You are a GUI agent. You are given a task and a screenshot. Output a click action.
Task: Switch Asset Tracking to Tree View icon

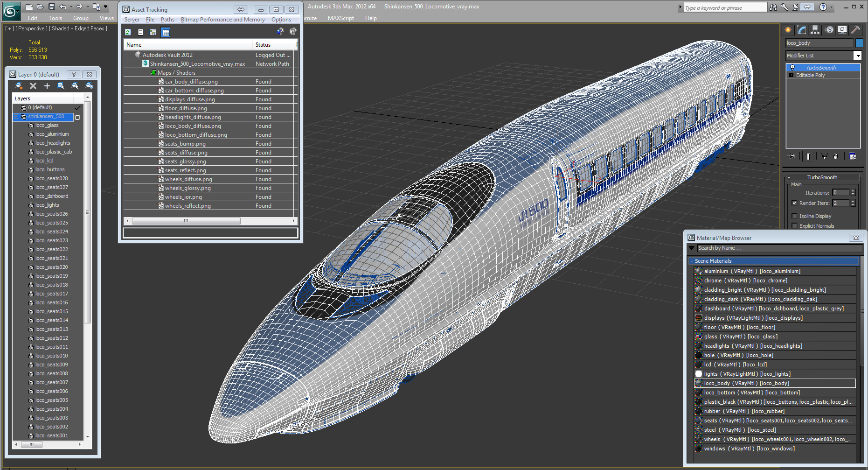153,32
